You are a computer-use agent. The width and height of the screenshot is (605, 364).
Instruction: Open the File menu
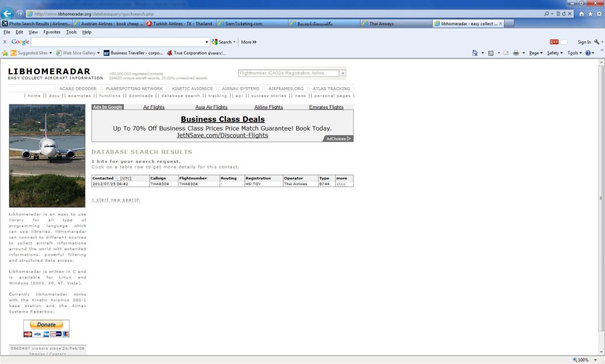[7, 32]
